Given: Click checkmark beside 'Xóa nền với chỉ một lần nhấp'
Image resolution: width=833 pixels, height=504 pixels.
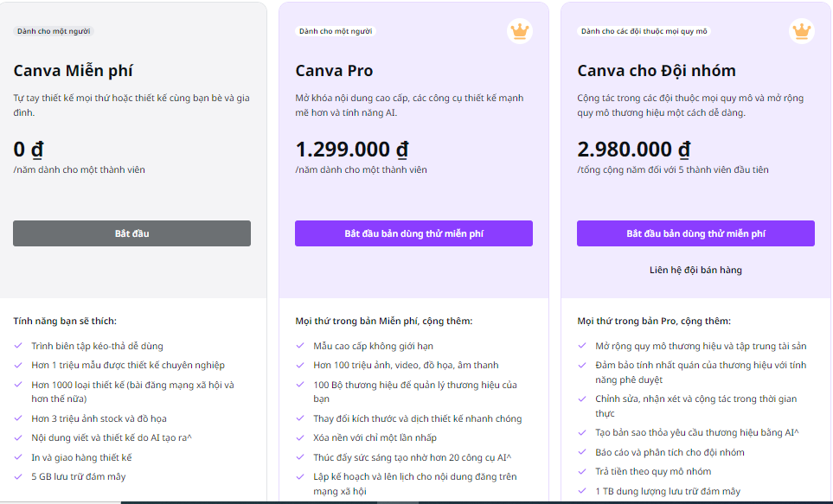Looking at the screenshot, I should coord(300,437).
